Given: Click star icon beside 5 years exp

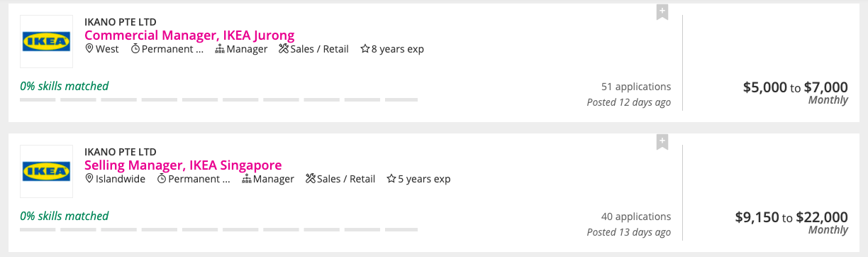Looking at the screenshot, I should click(x=391, y=179).
